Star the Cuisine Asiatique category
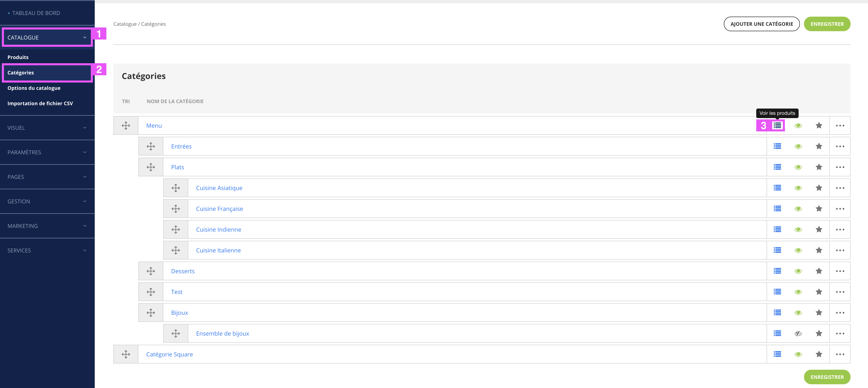Viewport: 868px width, 388px height. click(819, 188)
